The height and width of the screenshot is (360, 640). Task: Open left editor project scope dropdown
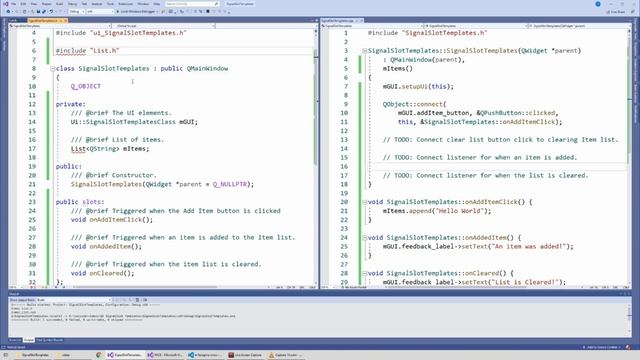point(60,26)
